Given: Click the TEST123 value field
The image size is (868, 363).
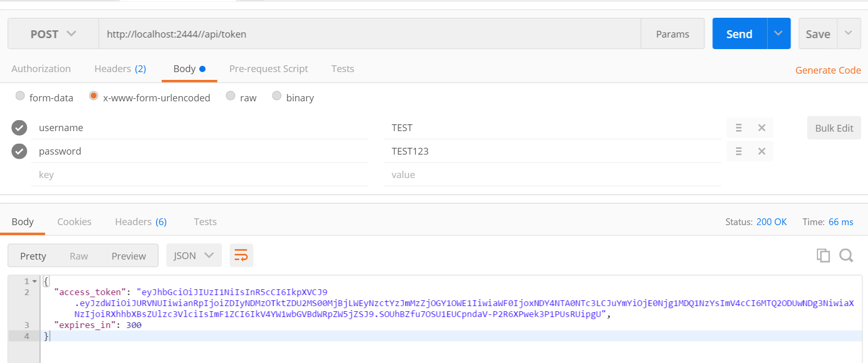Looking at the screenshot, I should pyautogui.click(x=552, y=151).
